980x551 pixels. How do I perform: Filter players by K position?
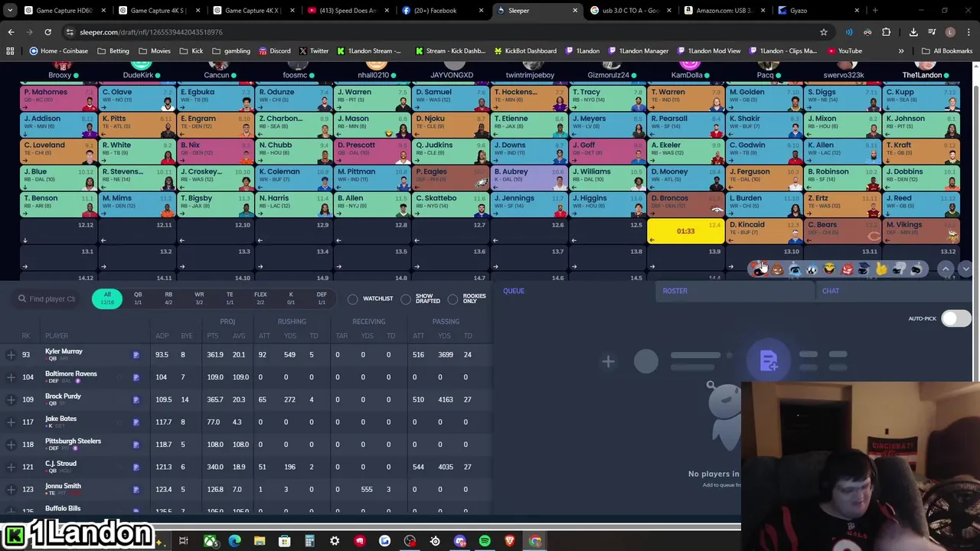(291, 298)
